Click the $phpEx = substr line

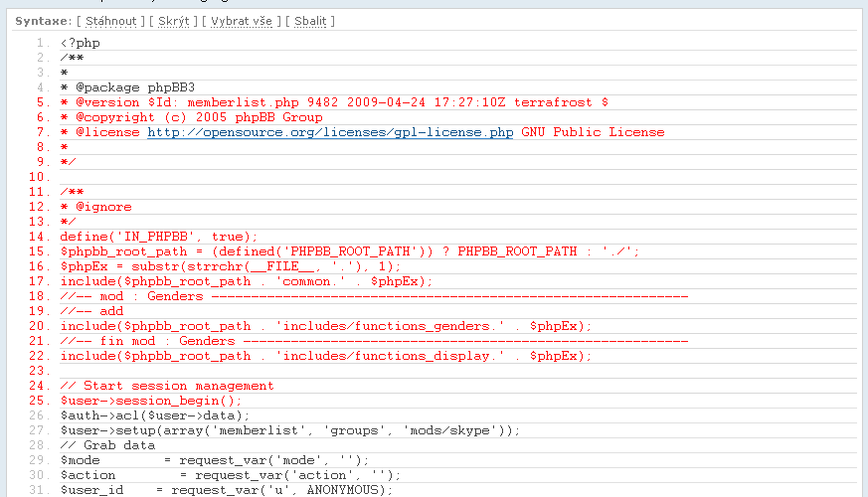click(x=231, y=266)
